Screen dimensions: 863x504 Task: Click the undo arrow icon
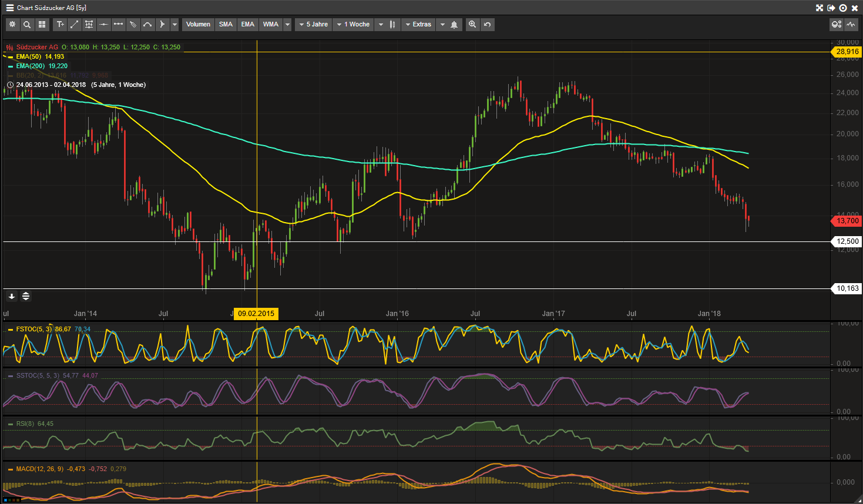pyautogui.click(x=487, y=25)
